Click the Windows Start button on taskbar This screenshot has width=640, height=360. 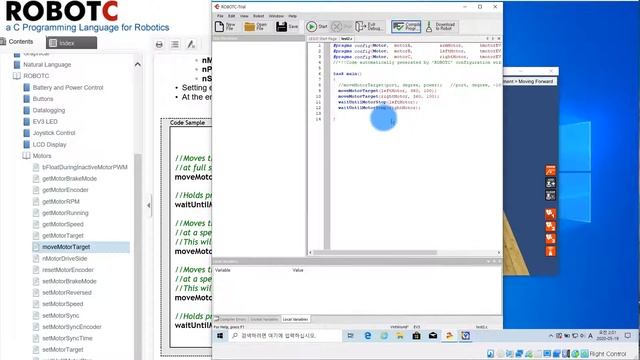click(220, 336)
